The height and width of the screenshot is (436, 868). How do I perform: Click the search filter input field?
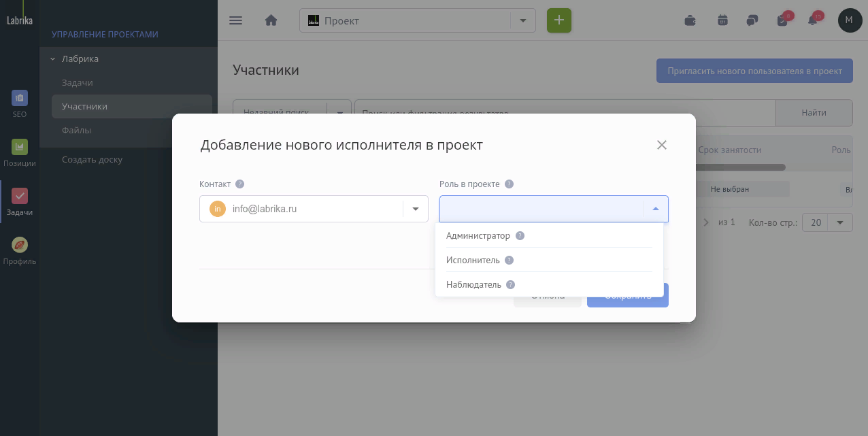(x=565, y=113)
